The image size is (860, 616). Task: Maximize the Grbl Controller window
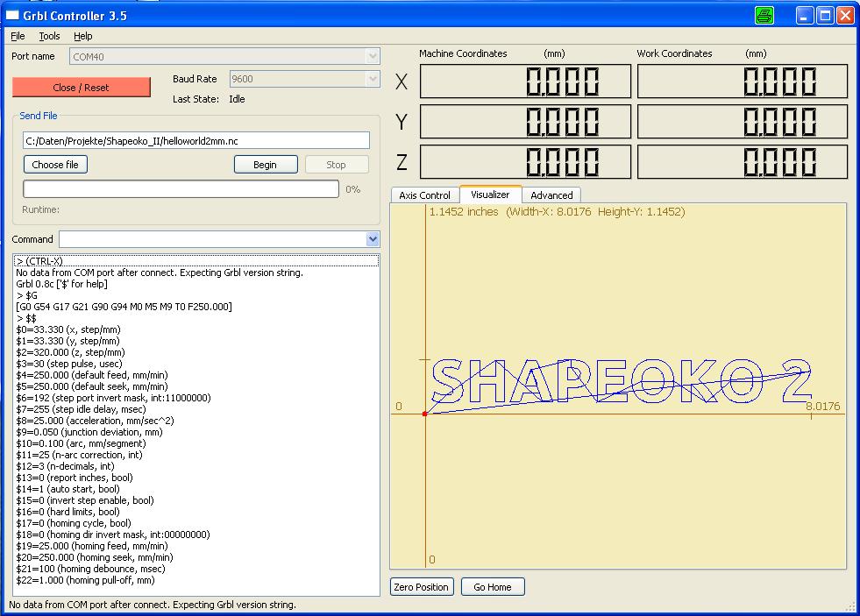[x=825, y=15]
